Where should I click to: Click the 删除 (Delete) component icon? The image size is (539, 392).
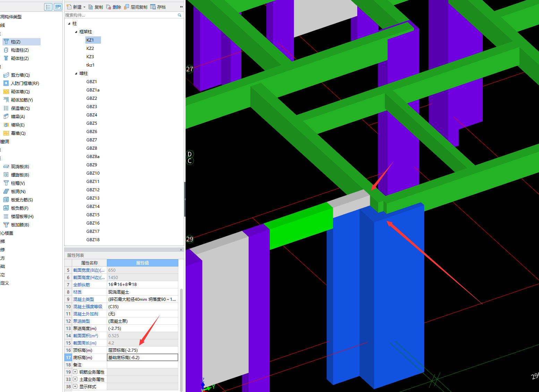pyautogui.click(x=109, y=7)
